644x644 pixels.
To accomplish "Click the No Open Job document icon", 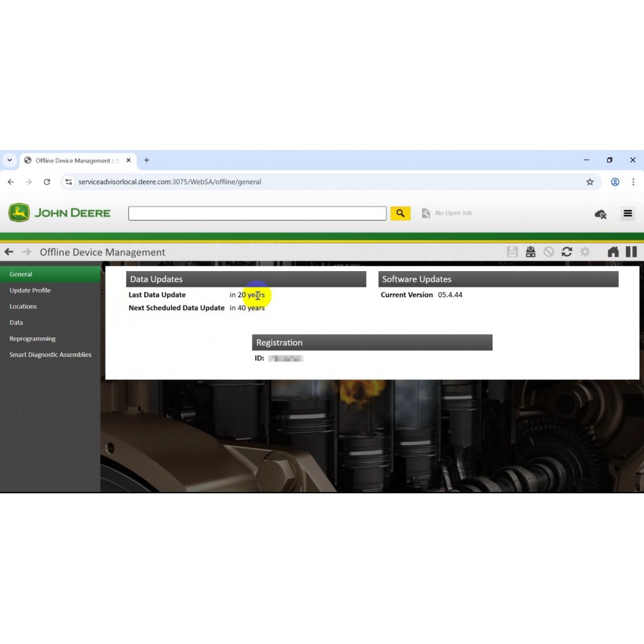I will coord(425,213).
